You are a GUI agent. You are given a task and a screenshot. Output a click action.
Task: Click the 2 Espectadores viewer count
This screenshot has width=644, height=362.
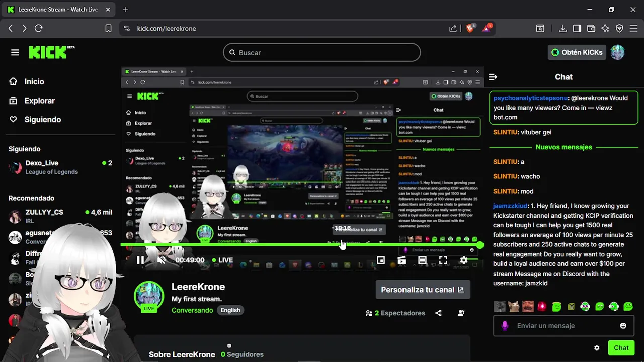(395, 313)
